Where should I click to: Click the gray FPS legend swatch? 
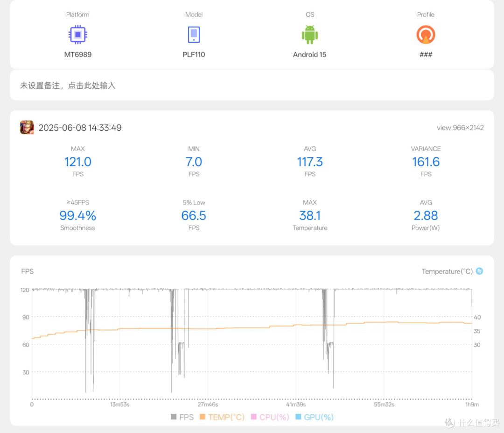(x=174, y=417)
